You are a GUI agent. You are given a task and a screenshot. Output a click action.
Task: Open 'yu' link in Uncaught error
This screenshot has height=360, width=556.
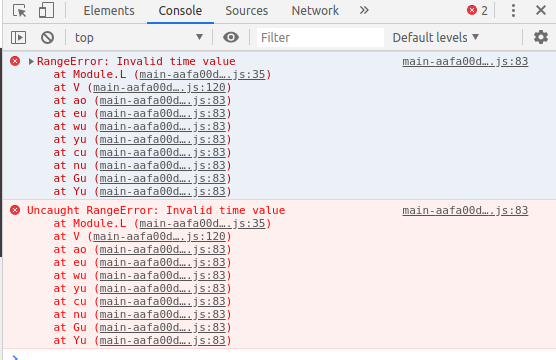(x=162, y=288)
